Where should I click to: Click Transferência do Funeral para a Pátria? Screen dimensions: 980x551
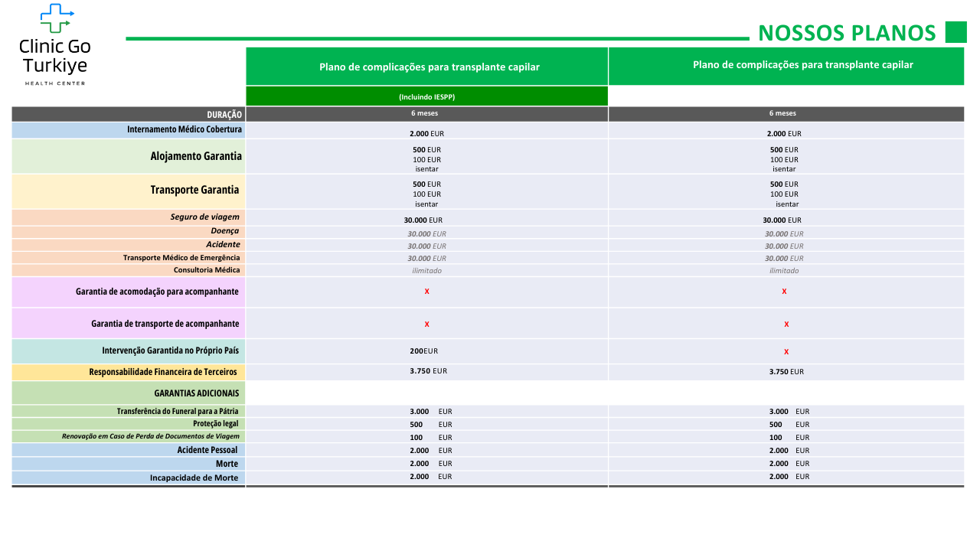tap(178, 412)
